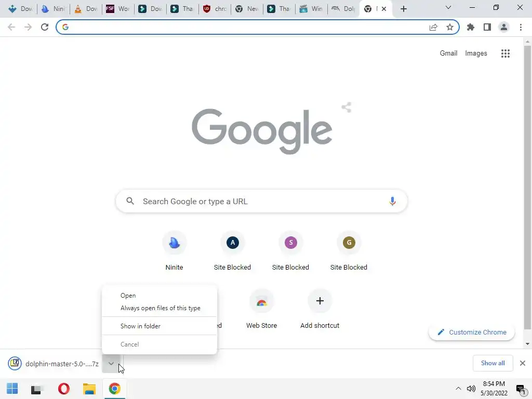Open the notification center icon
The image size is (532, 399).
tap(521, 389)
